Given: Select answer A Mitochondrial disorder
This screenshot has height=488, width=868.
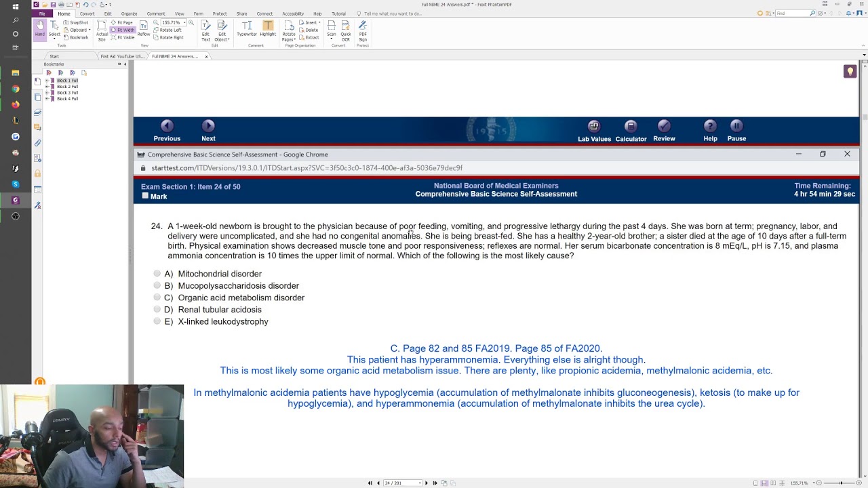Looking at the screenshot, I should (157, 273).
